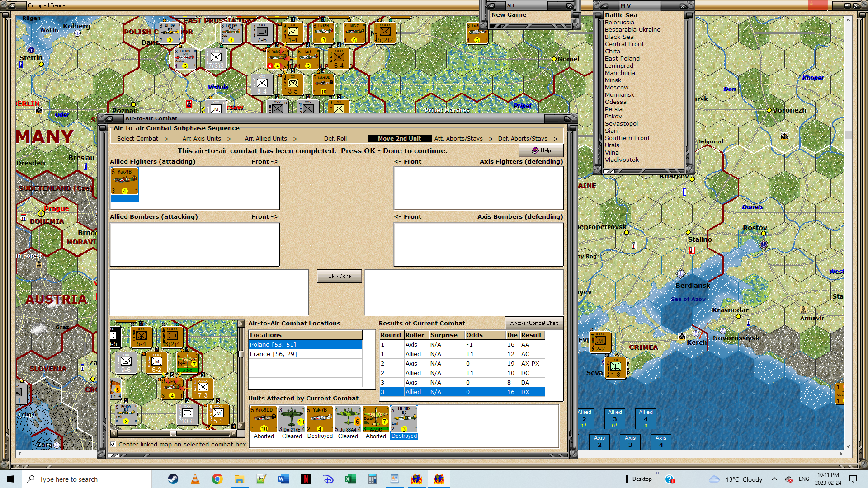
Task: Click the Do 217E cleared bomber counter
Action: pyautogui.click(x=292, y=419)
